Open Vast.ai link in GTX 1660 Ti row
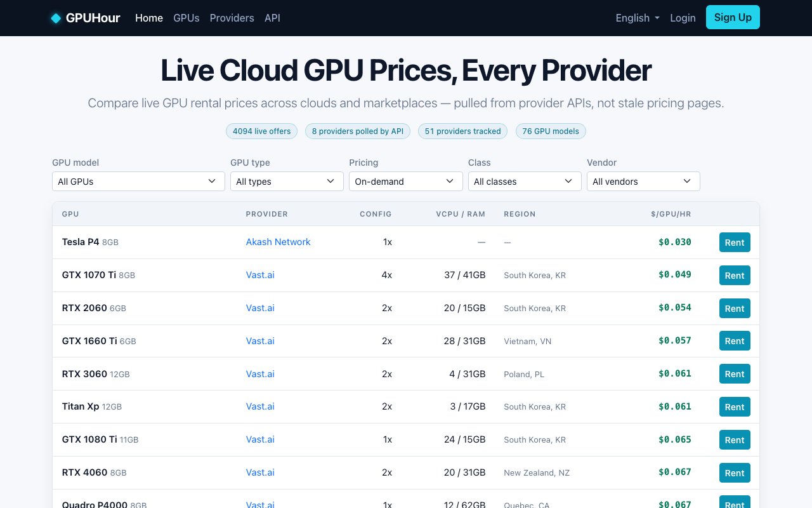 [x=260, y=341]
